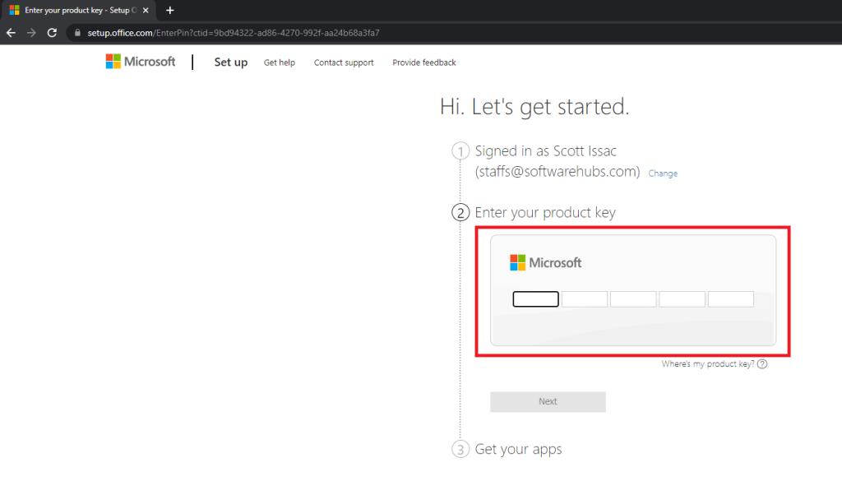Focus the fifth product key box
Screen dimensions: 842x504
731,299
